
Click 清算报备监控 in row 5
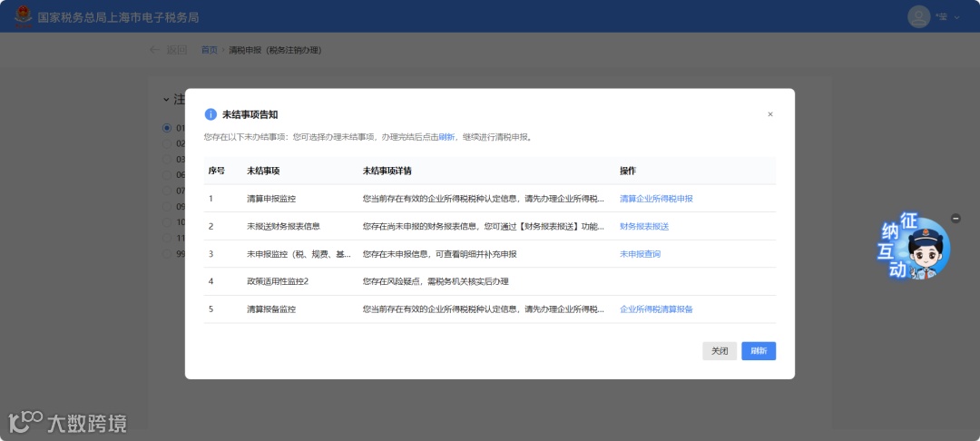click(x=271, y=309)
